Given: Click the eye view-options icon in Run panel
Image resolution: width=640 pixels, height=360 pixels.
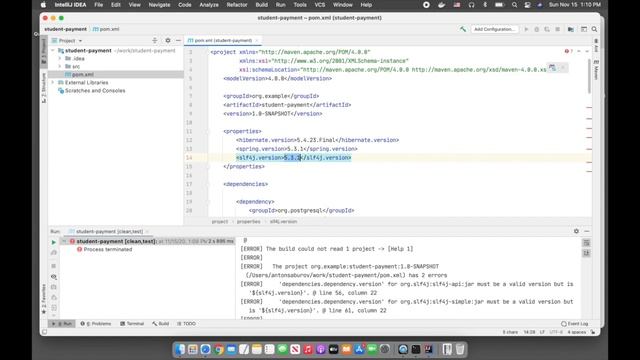Looking at the screenshot, I should [x=53, y=277].
